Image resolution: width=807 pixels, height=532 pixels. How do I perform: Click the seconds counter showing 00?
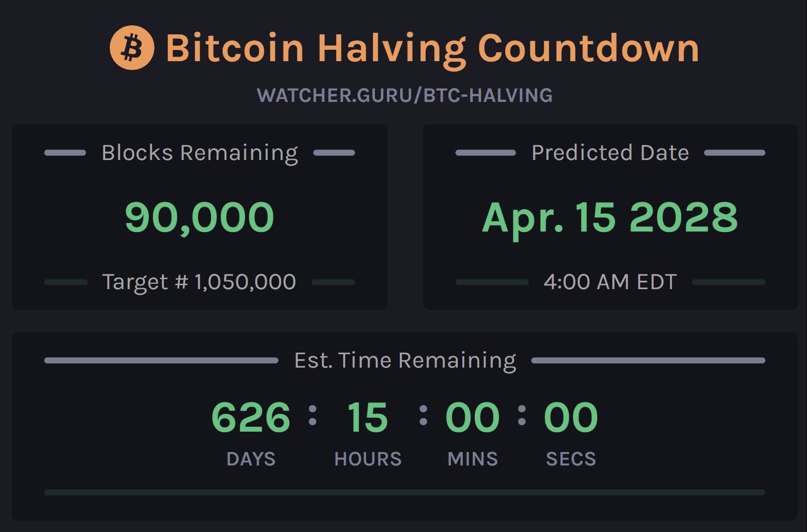click(571, 417)
